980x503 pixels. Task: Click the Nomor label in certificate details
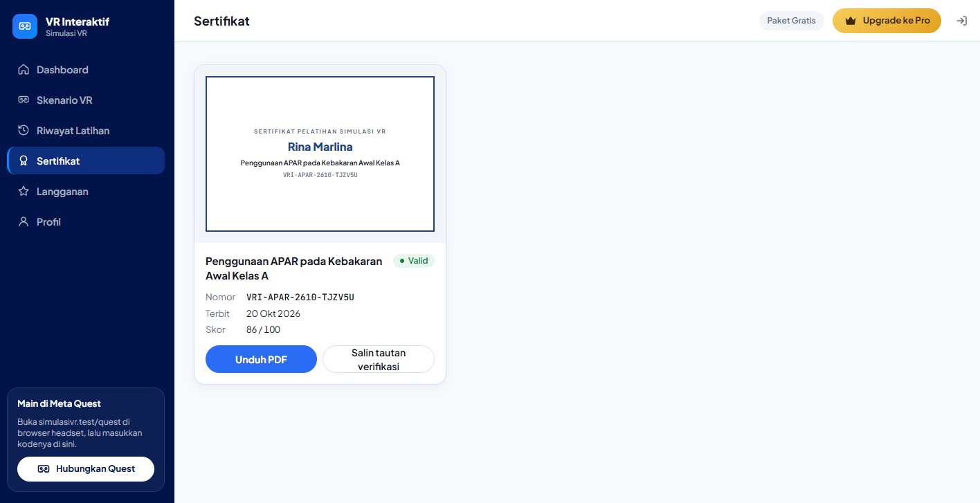click(x=221, y=298)
